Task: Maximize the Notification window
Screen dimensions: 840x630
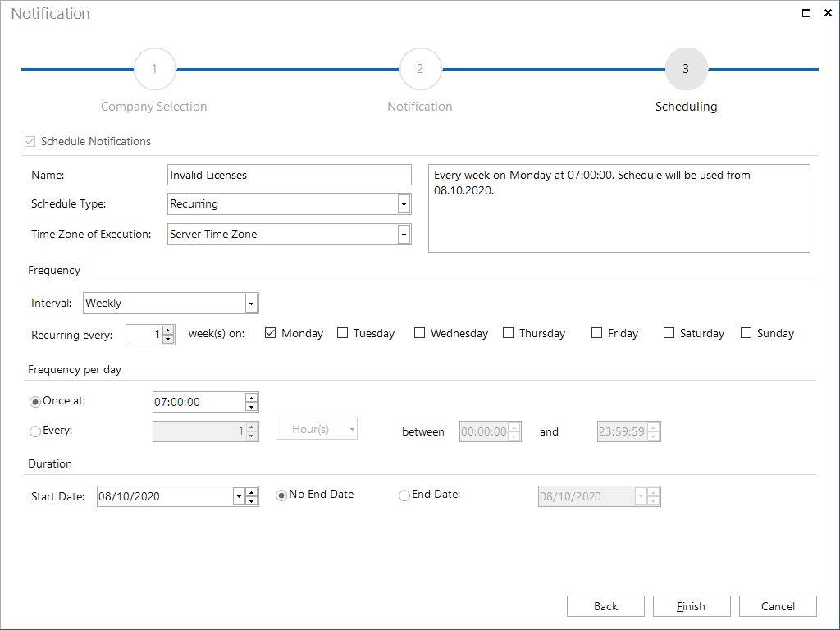Action: pos(806,13)
